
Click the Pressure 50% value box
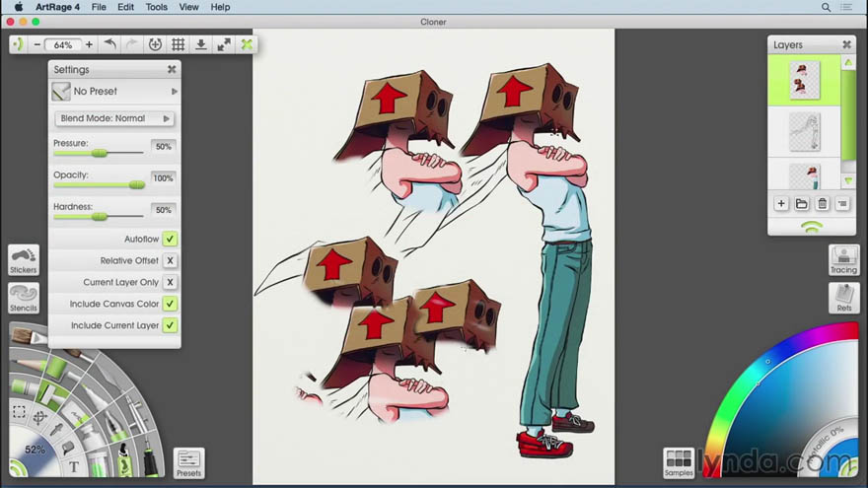[164, 147]
